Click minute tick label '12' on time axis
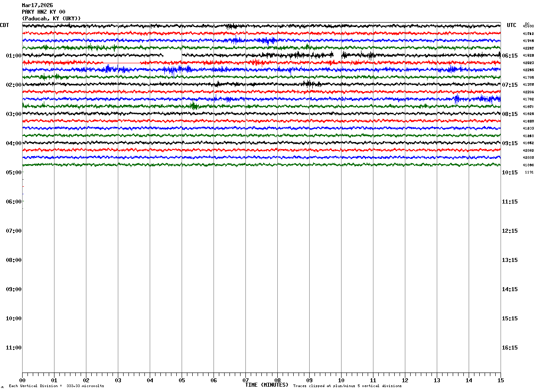The image size is (536, 392). tap(405, 380)
